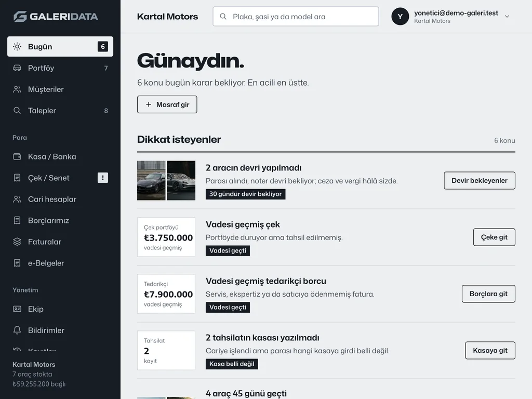Open Kasa / Banka section
Screen dimensions: 532x399
click(60, 156)
